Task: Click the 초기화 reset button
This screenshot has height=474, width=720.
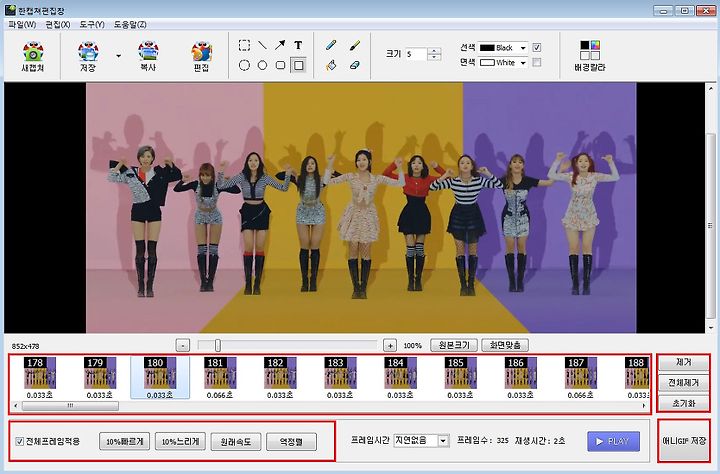Action: coord(684,403)
